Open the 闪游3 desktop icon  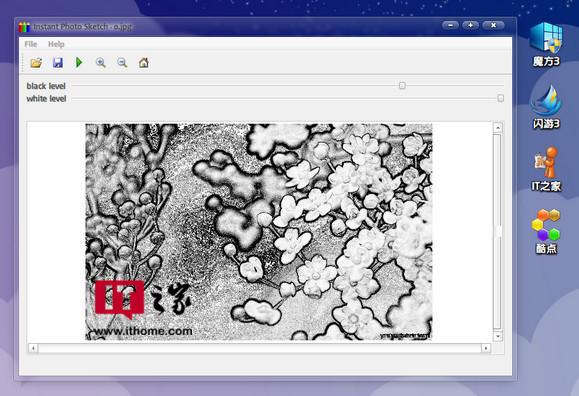(546, 106)
